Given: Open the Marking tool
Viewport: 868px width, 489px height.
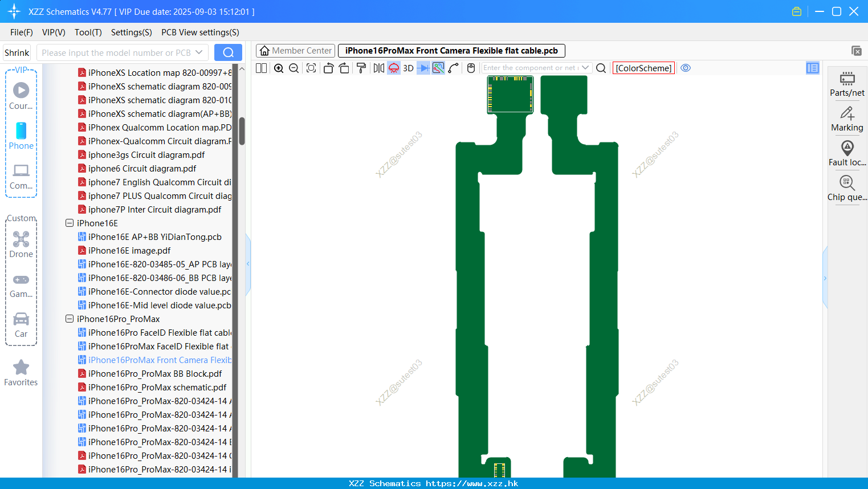Looking at the screenshot, I should point(847,119).
